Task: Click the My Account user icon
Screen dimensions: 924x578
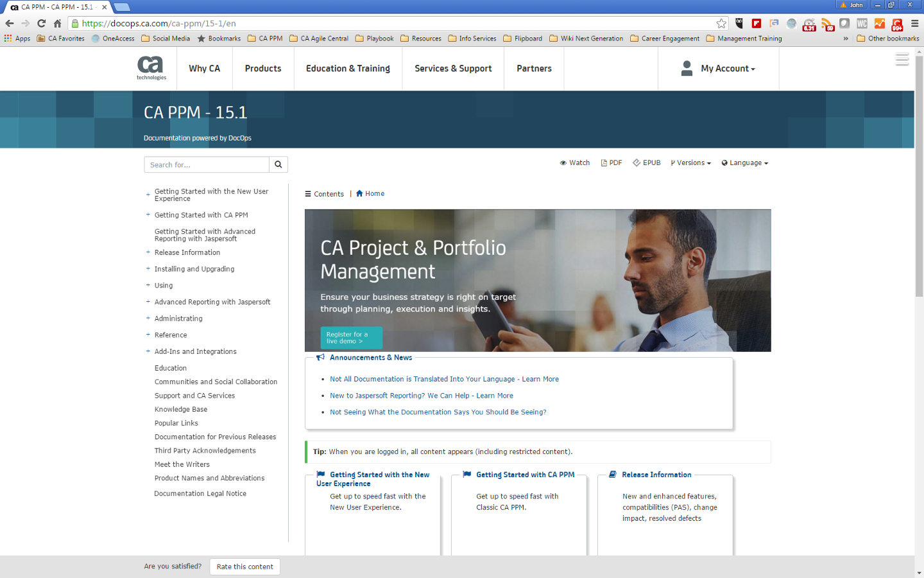Action: click(687, 68)
